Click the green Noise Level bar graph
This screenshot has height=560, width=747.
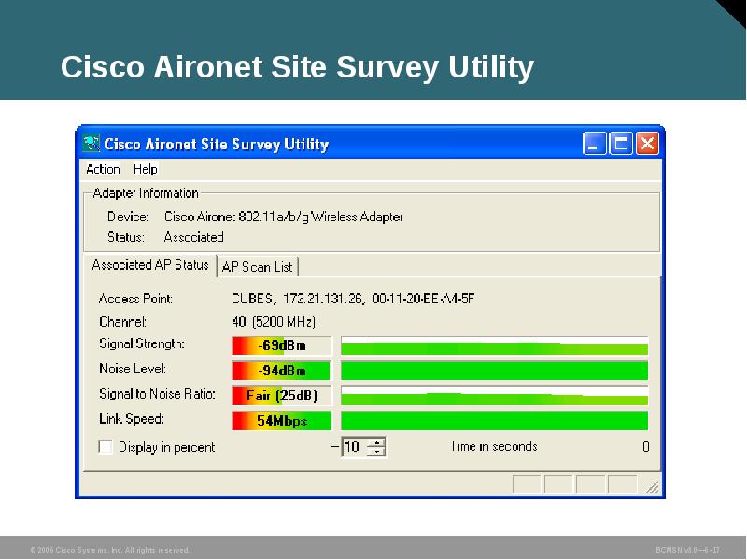495,370
